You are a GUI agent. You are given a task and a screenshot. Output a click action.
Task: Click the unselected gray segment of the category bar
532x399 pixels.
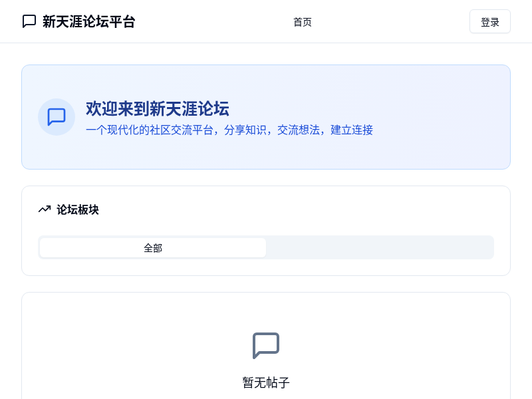coord(379,247)
